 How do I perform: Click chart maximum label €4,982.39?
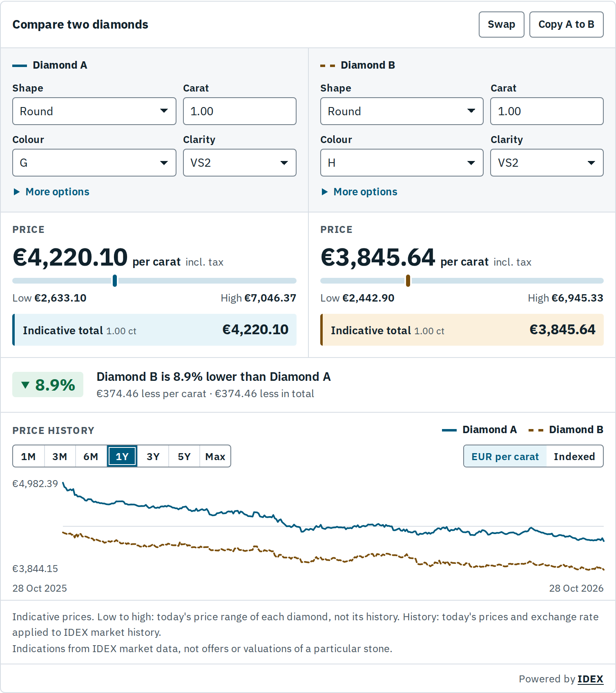[x=35, y=484]
